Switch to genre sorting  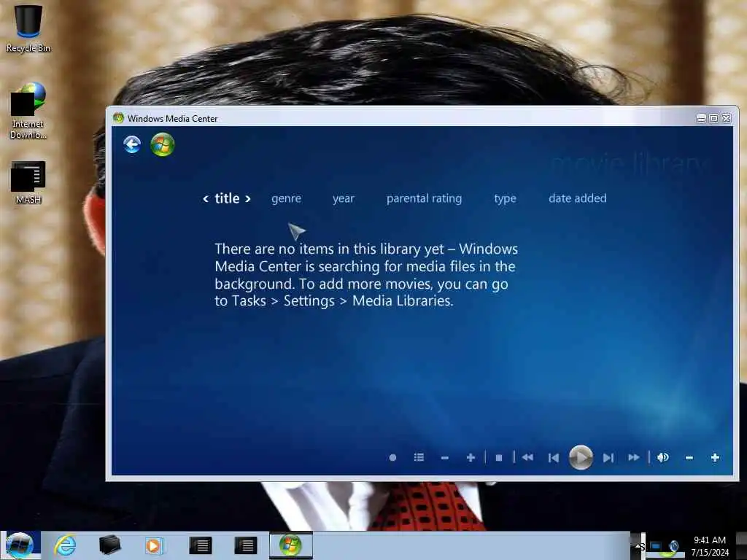coord(286,198)
